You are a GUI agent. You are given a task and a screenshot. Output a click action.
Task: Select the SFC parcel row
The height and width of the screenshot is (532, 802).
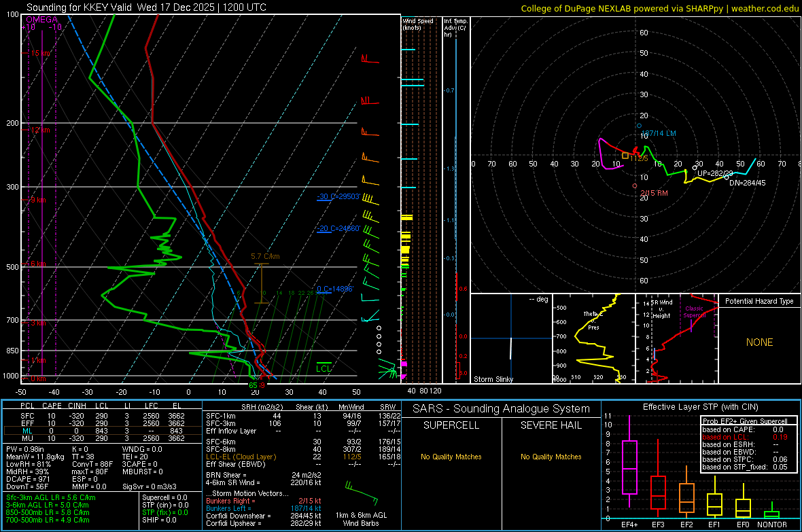pos(103,416)
